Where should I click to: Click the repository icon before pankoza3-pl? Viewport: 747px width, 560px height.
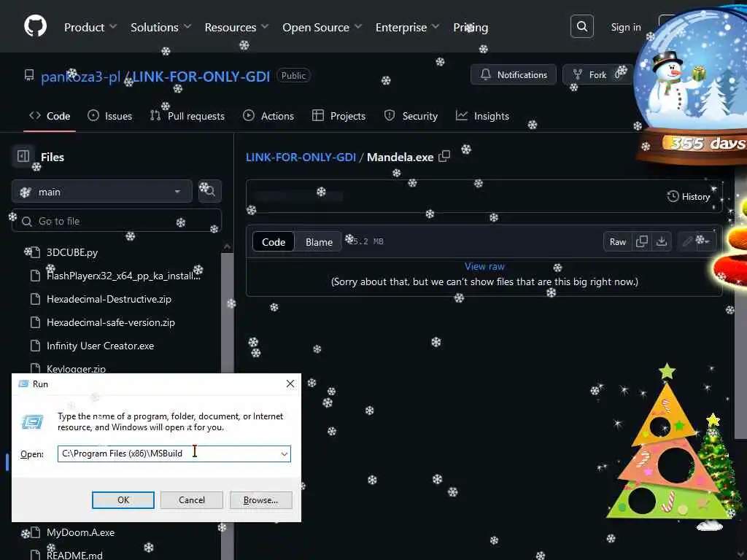(x=29, y=75)
